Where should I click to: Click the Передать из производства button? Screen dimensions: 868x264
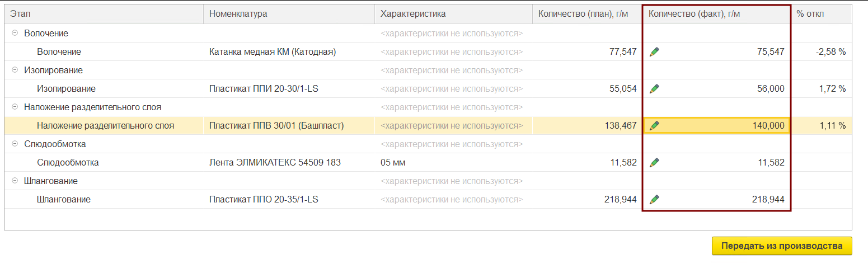(x=781, y=246)
